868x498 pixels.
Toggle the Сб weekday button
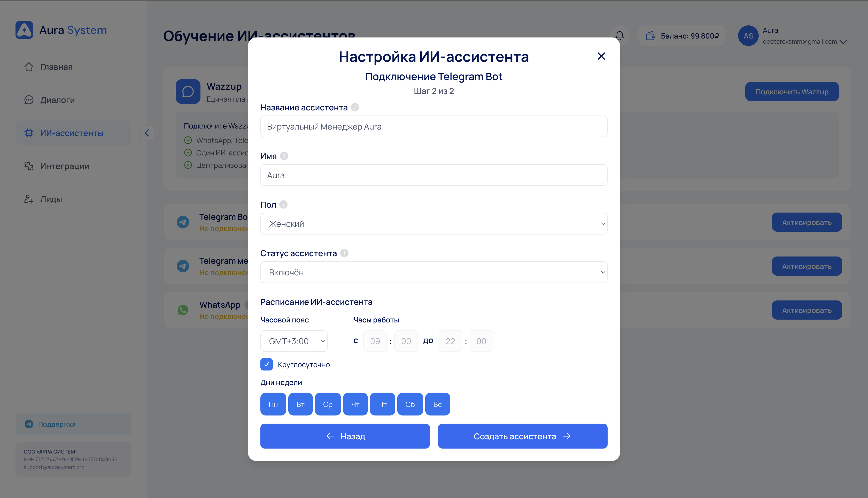tap(410, 404)
